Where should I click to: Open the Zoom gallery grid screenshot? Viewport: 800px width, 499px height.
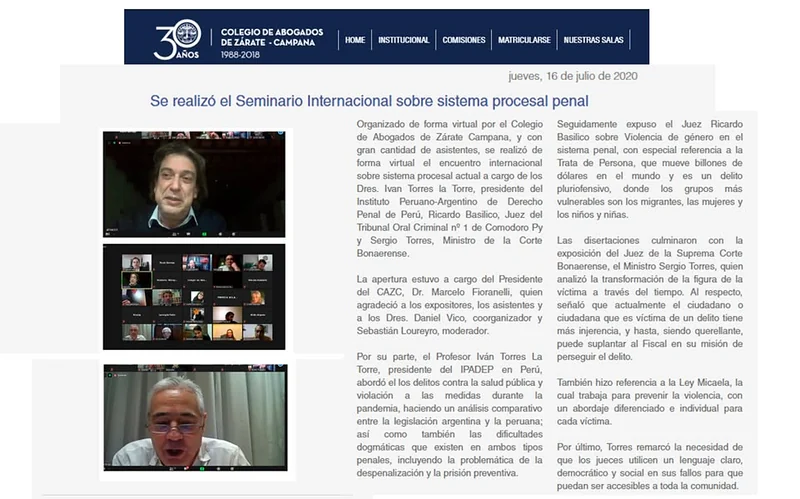coord(194,297)
